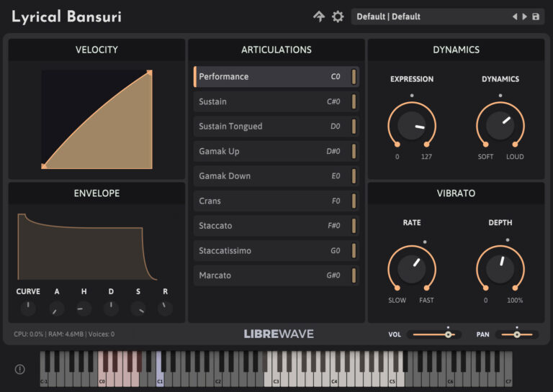
Task: Choose the Staccatissimo articulation
Action: [x=276, y=250]
